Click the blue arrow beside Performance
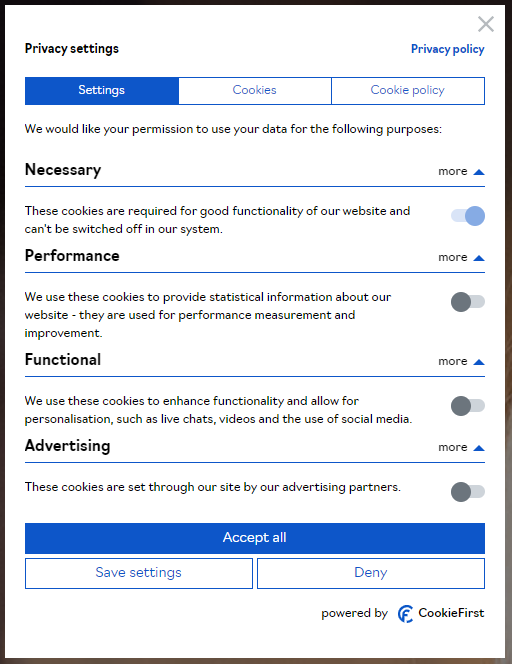Viewport: 512px width, 664px height. (479, 258)
